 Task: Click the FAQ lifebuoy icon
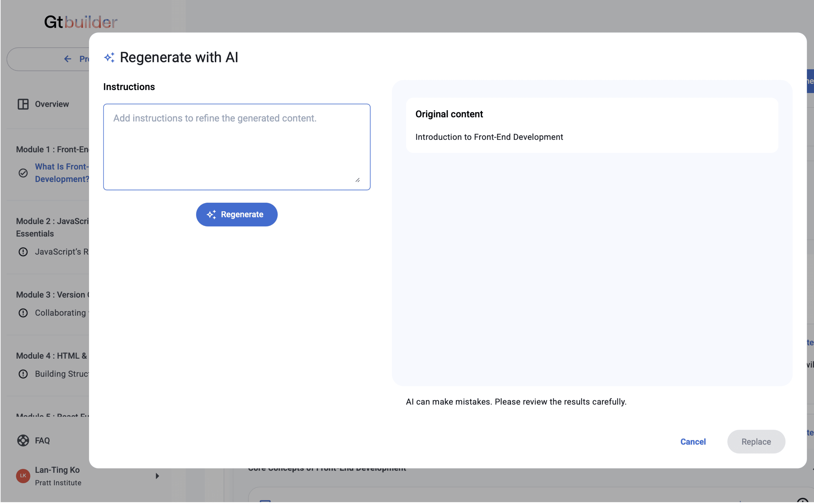click(x=23, y=440)
